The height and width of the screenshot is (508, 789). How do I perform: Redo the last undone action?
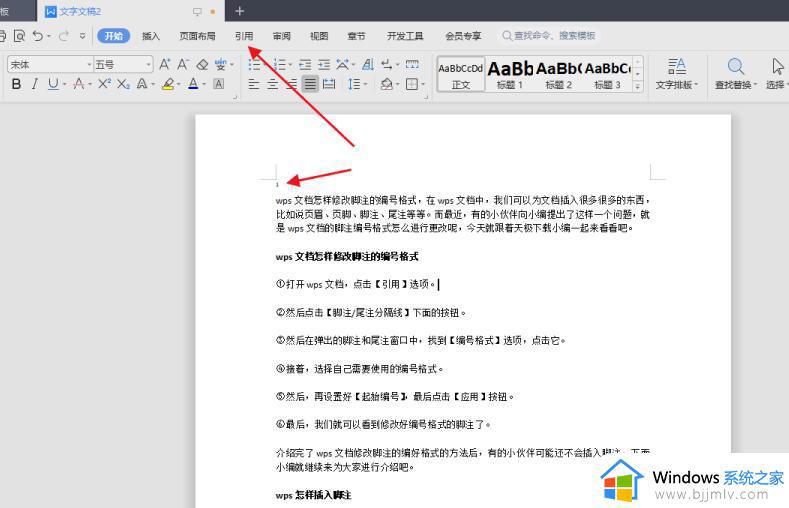click(x=63, y=36)
